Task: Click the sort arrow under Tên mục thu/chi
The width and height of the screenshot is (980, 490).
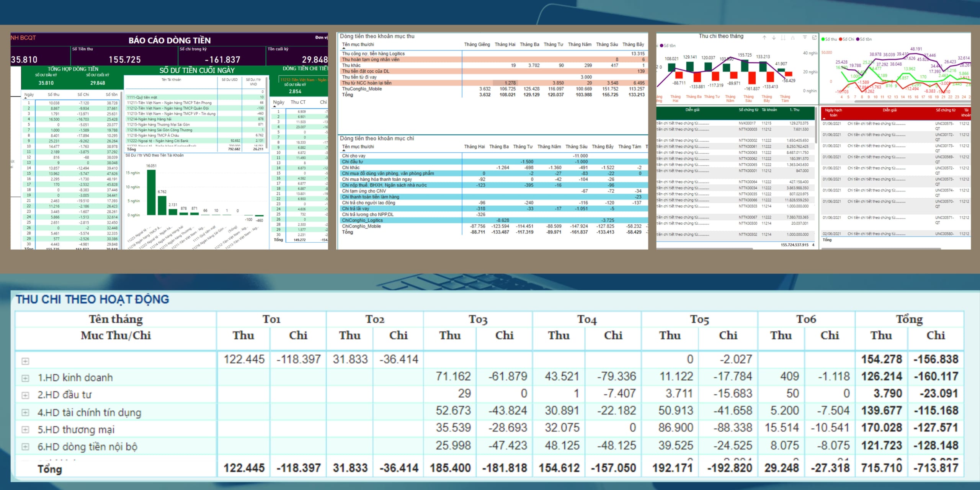Action: 343,48
